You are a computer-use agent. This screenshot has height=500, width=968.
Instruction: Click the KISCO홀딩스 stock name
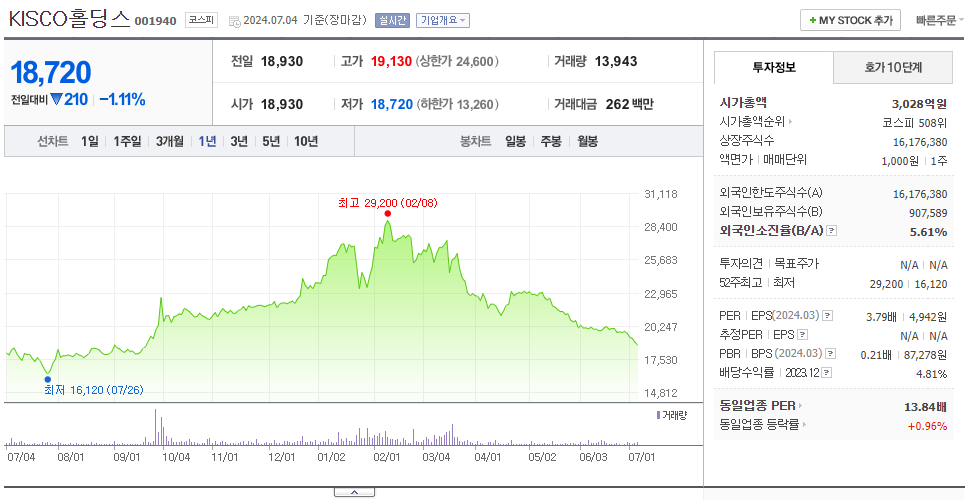[x=69, y=19]
